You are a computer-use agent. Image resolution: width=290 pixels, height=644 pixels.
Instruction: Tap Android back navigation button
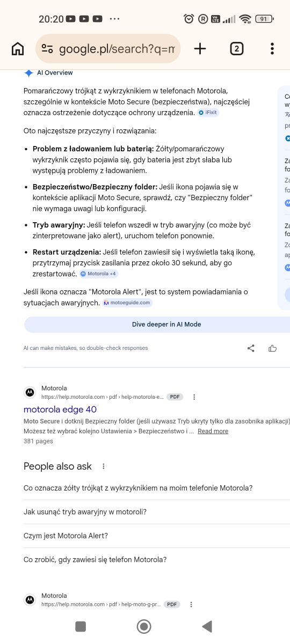[x=207, y=626]
